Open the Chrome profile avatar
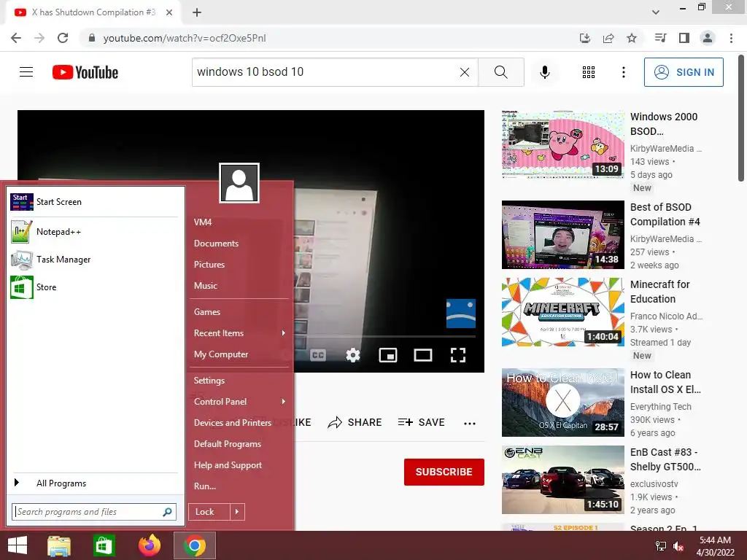747x560 pixels. [x=708, y=38]
